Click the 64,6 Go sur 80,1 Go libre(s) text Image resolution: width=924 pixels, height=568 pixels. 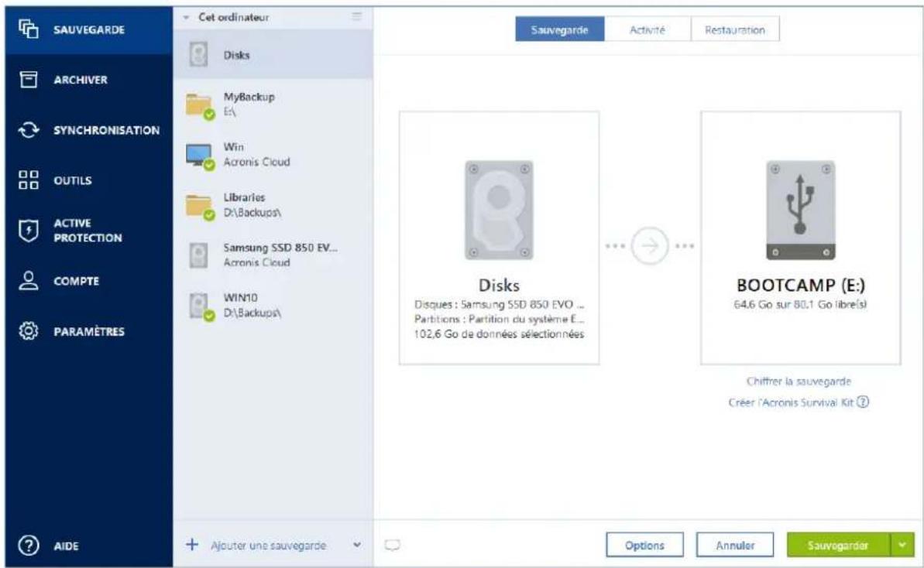[800, 304]
